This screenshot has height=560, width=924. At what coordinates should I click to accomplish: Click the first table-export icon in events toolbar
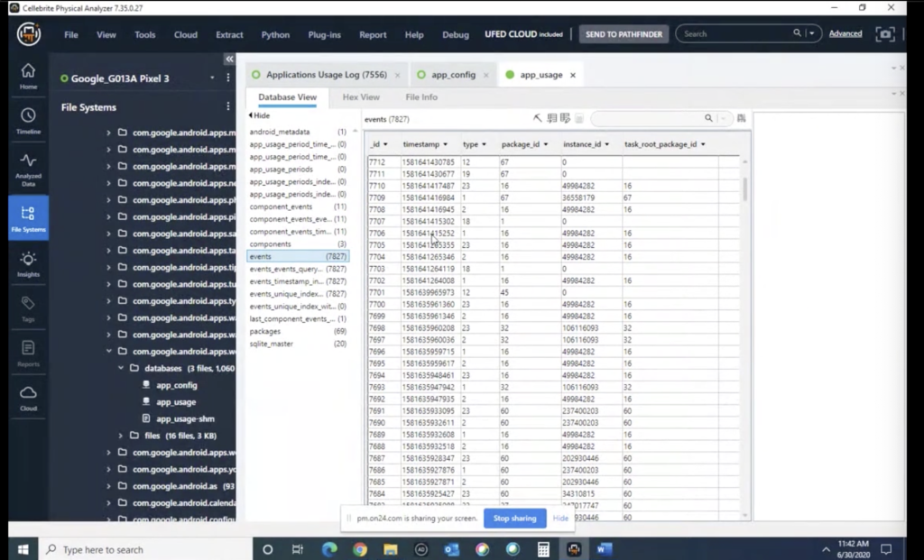coord(551,118)
